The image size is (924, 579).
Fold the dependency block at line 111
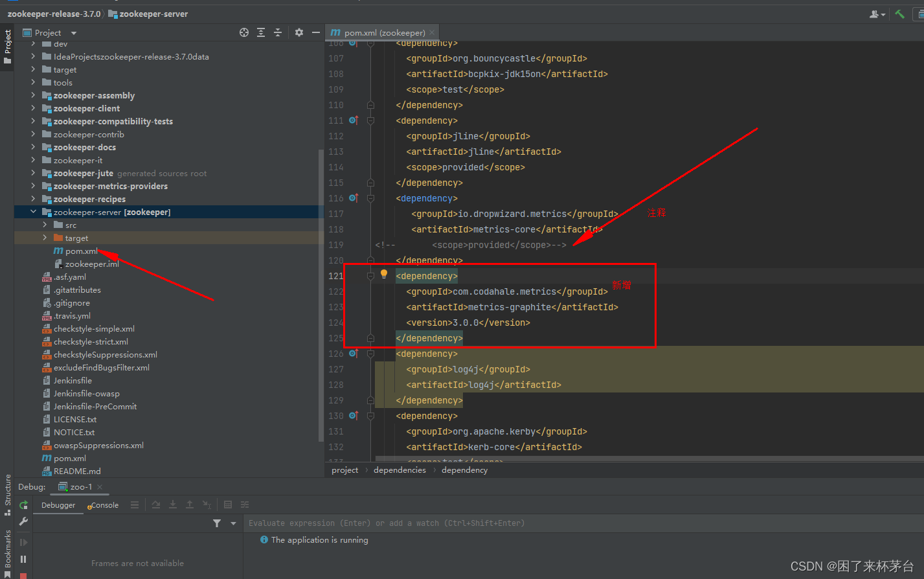pyautogui.click(x=370, y=120)
